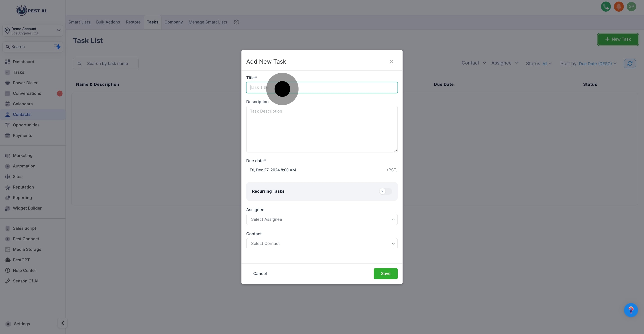Image resolution: width=644 pixels, height=334 pixels.
Task: Open the orange notifications bell
Action: 619,7
